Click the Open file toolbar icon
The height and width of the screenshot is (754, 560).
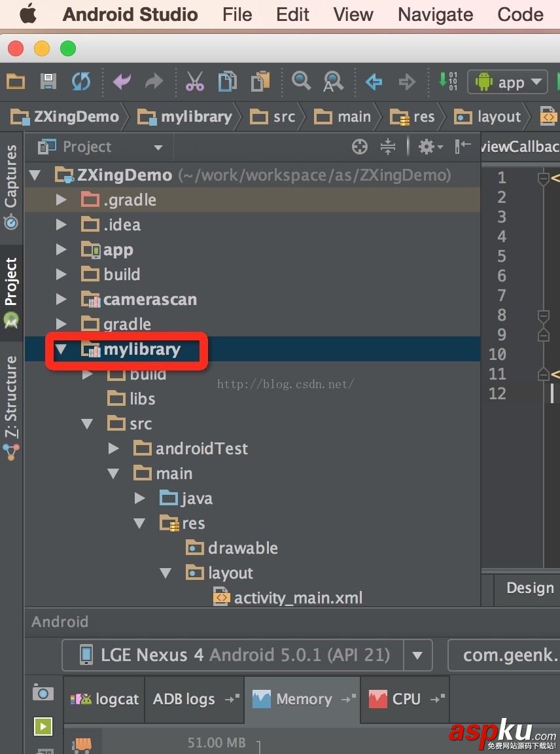(15, 81)
